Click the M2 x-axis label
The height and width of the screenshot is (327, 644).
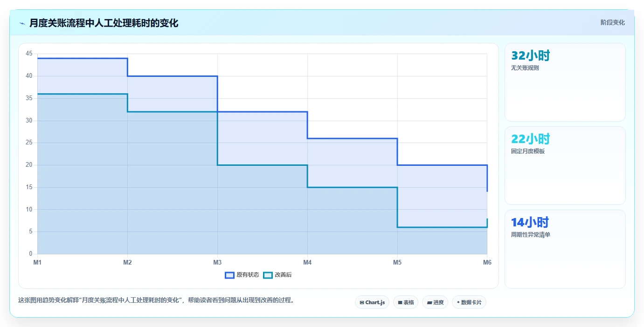tap(127, 263)
